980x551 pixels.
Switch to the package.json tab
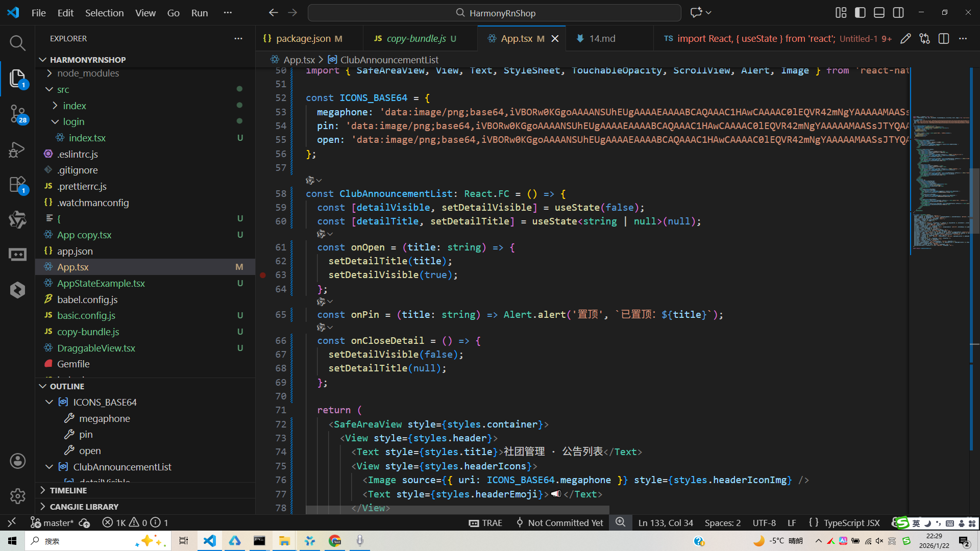[303, 39]
